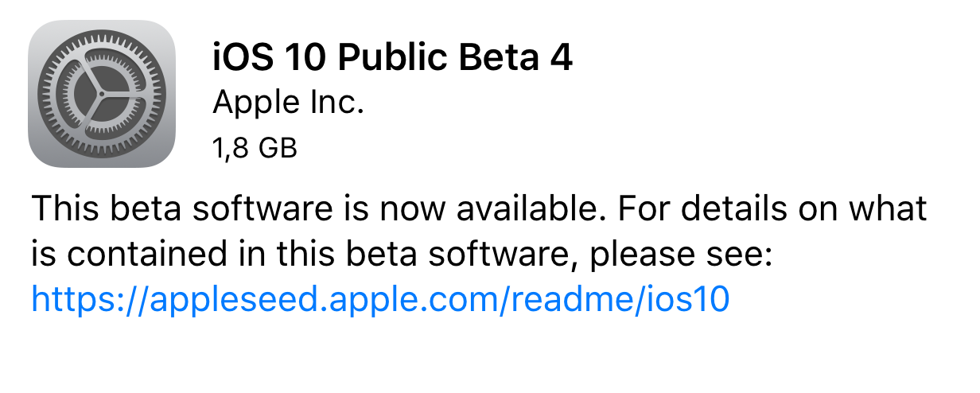This screenshot has width=980, height=393.
Task: Select the "iOS 10 Public Beta 4" title
Action: click(392, 59)
